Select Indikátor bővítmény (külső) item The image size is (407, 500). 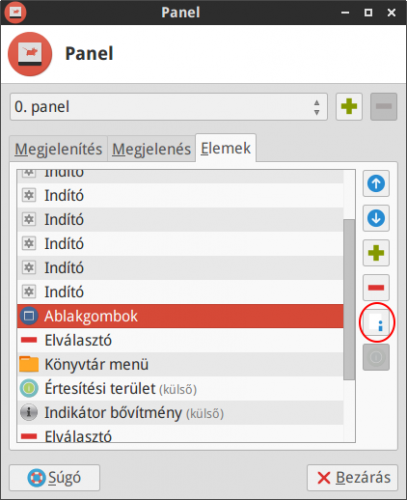coord(180,413)
